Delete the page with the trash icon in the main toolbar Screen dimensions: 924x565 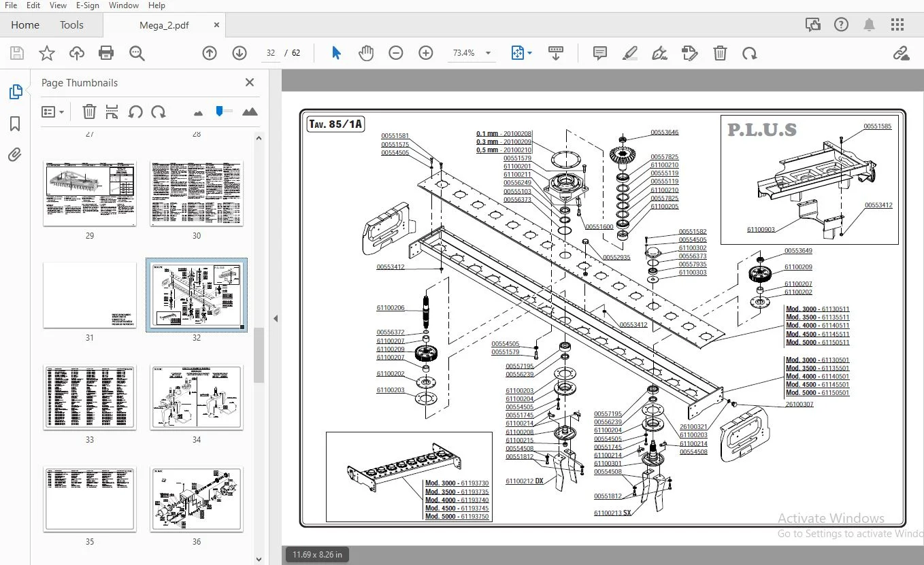click(x=720, y=53)
